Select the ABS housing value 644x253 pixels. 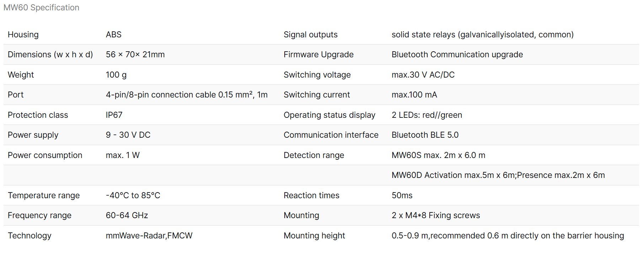tap(113, 35)
